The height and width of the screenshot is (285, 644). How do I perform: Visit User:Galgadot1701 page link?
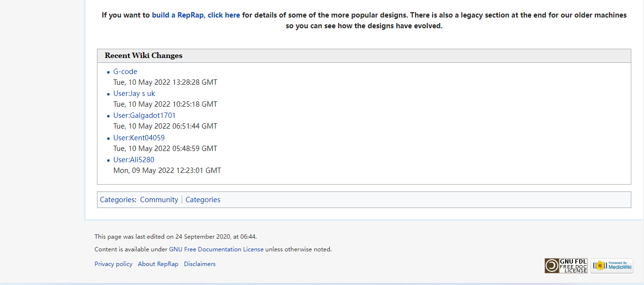tap(144, 115)
